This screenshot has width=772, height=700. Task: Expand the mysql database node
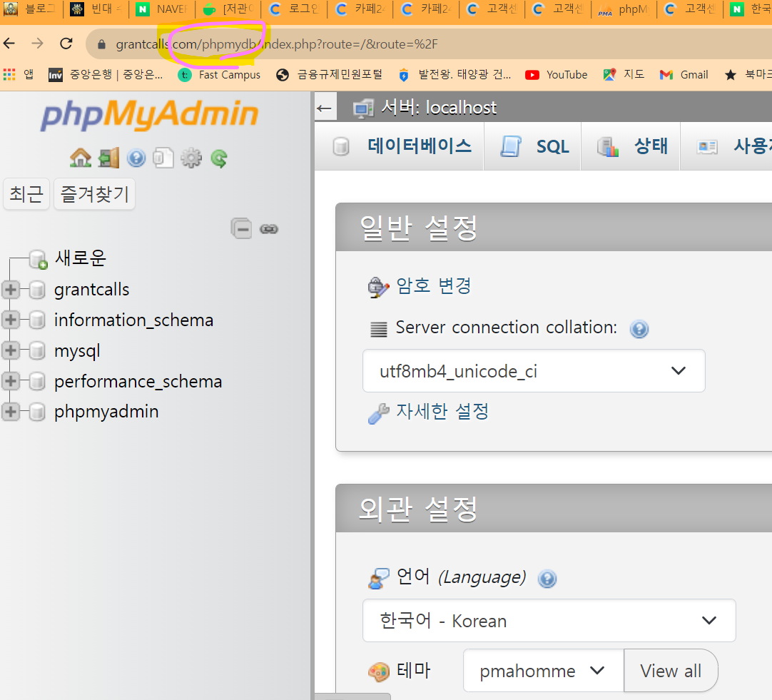point(10,351)
